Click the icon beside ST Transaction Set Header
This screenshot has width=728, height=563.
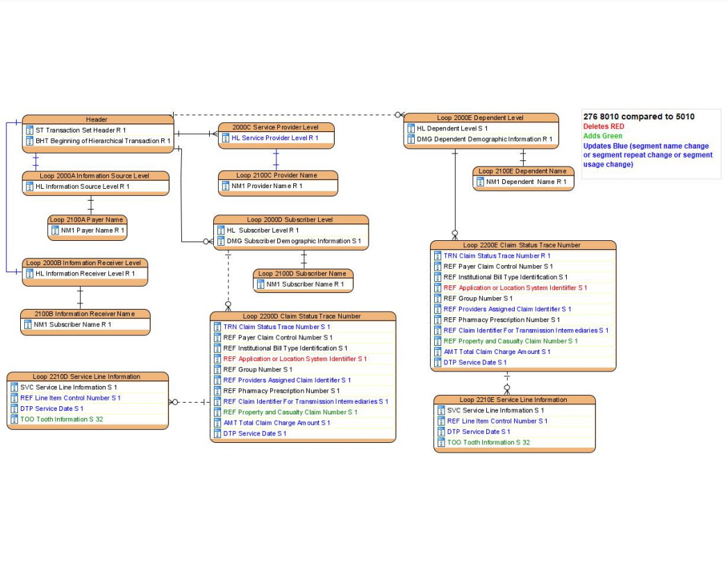(29, 130)
